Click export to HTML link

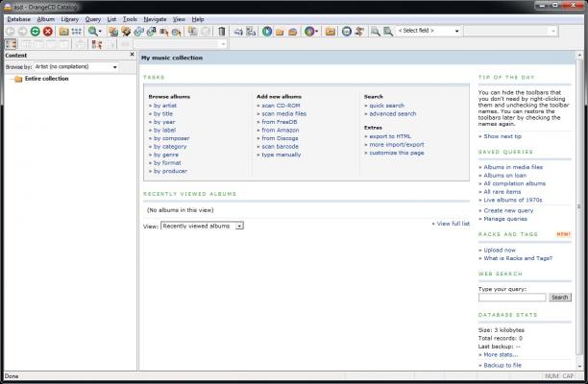pyautogui.click(x=390, y=136)
